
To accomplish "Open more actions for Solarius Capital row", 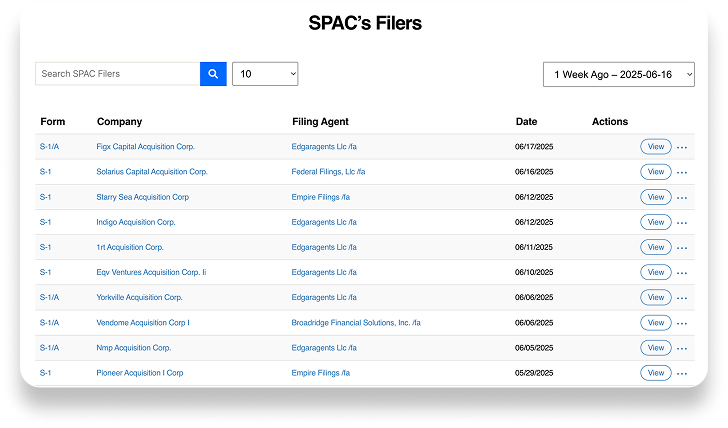I will coord(682,172).
